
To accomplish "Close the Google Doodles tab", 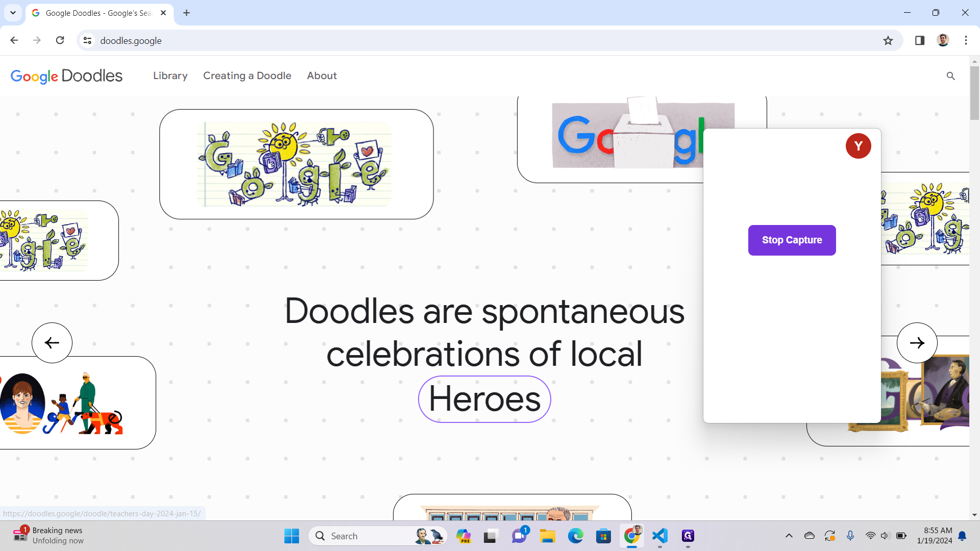I will [163, 13].
